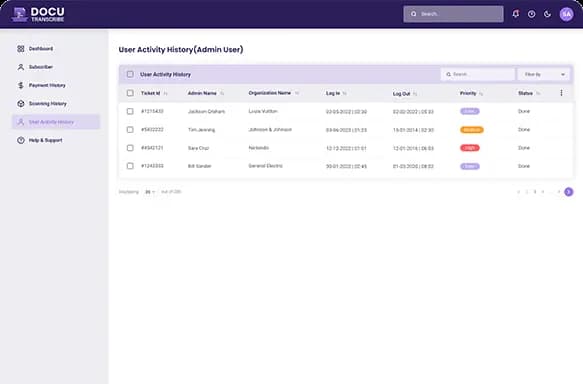This screenshot has height=384, width=583.
Task: Open Scanning History in sidebar
Action: (56, 103)
